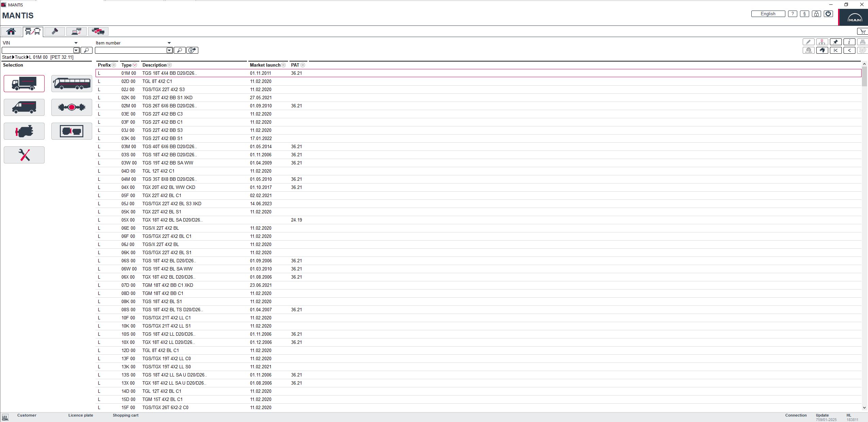
Task: Open the English language selector
Action: (x=768, y=14)
